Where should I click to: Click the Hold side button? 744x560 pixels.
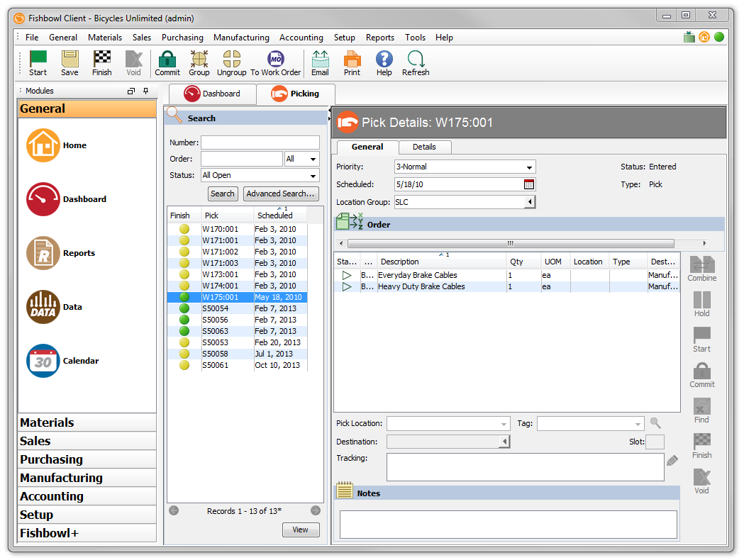(x=702, y=304)
